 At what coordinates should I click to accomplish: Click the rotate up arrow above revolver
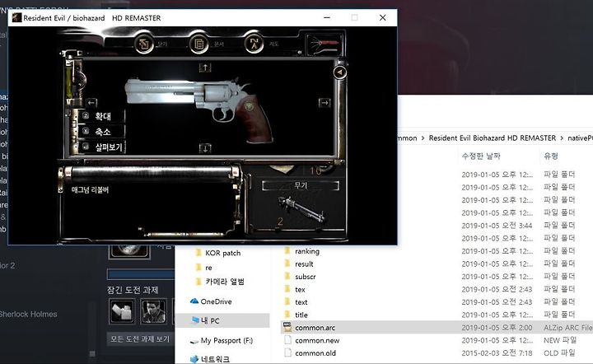tap(205, 68)
